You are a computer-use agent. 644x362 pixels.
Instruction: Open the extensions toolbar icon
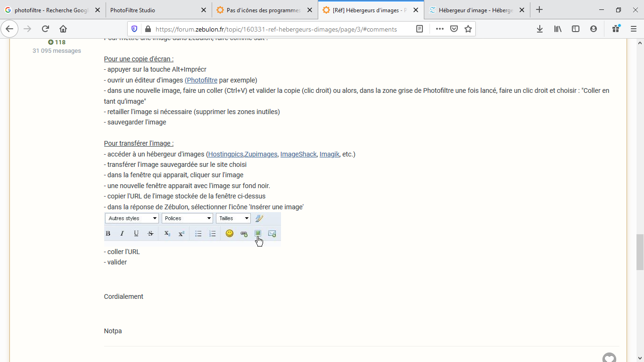[616, 29]
